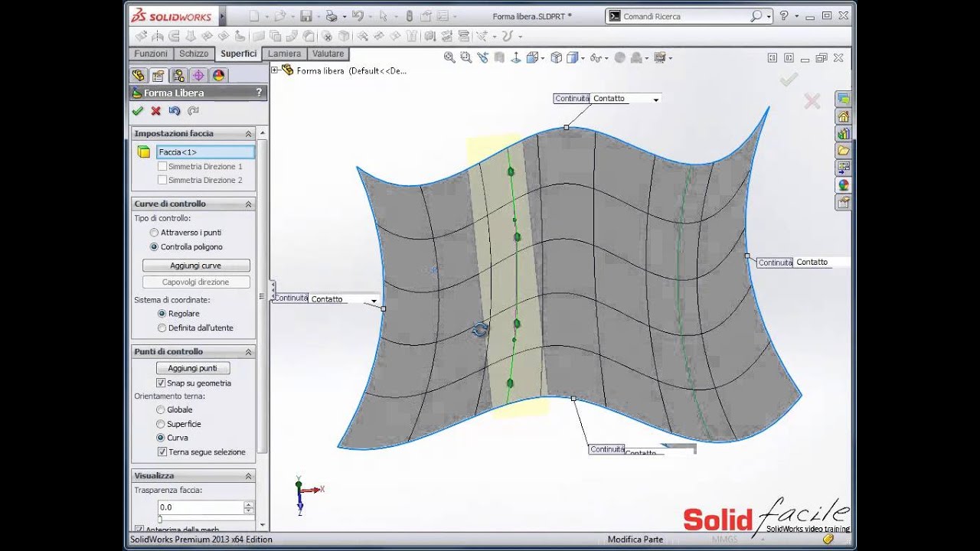The image size is (980, 551).
Task: Click the Capovolgi direzione button
Action: pyautogui.click(x=196, y=282)
